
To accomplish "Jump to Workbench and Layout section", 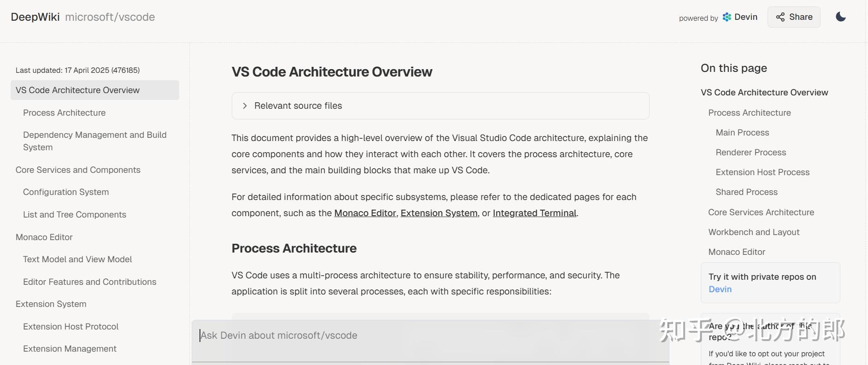I will (x=754, y=232).
